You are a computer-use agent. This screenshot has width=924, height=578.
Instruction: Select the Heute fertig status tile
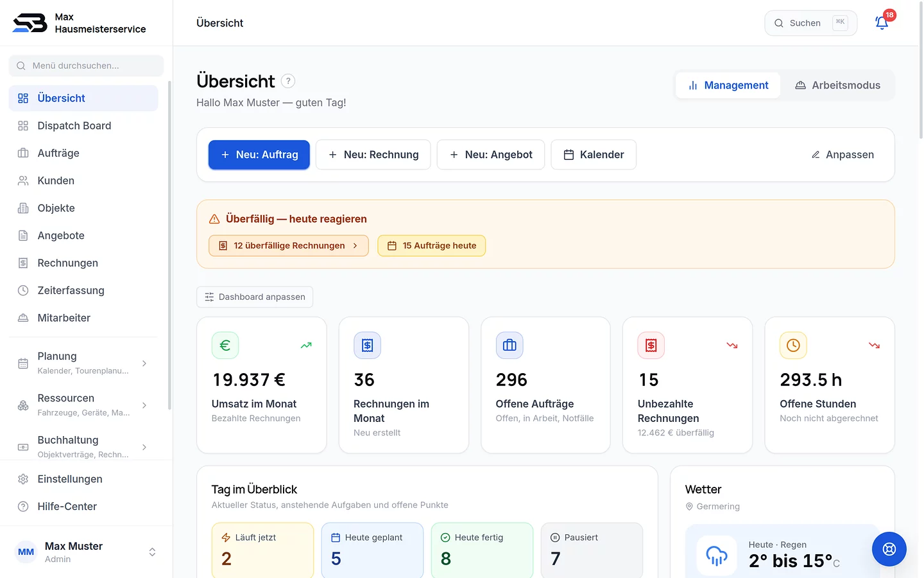coord(483,551)
